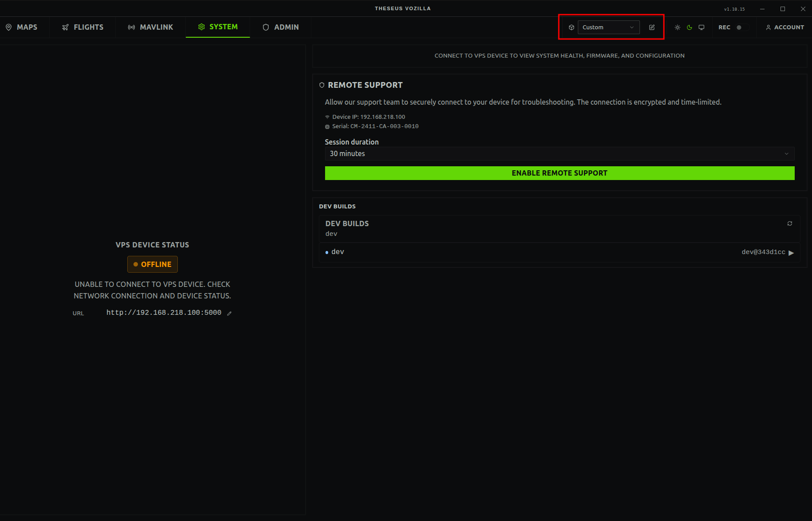Run the dev build play arrow
Viewport: 812px width, 521px height.
791,253
